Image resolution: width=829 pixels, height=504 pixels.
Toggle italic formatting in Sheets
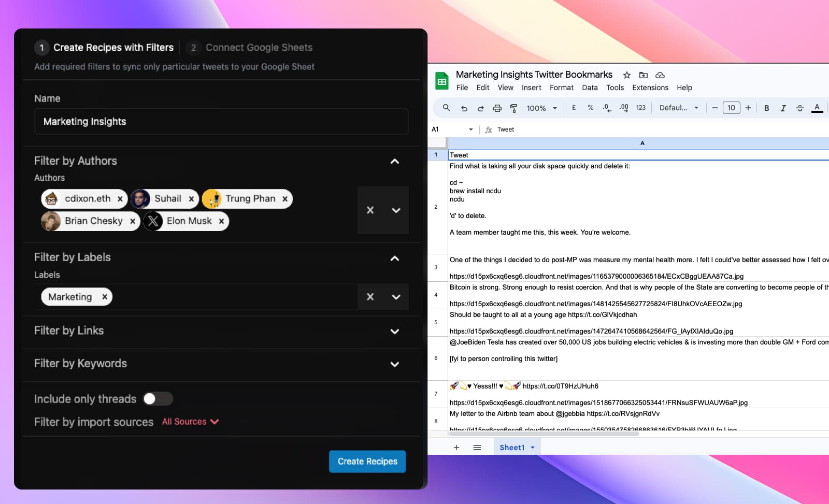coord(783,108)
